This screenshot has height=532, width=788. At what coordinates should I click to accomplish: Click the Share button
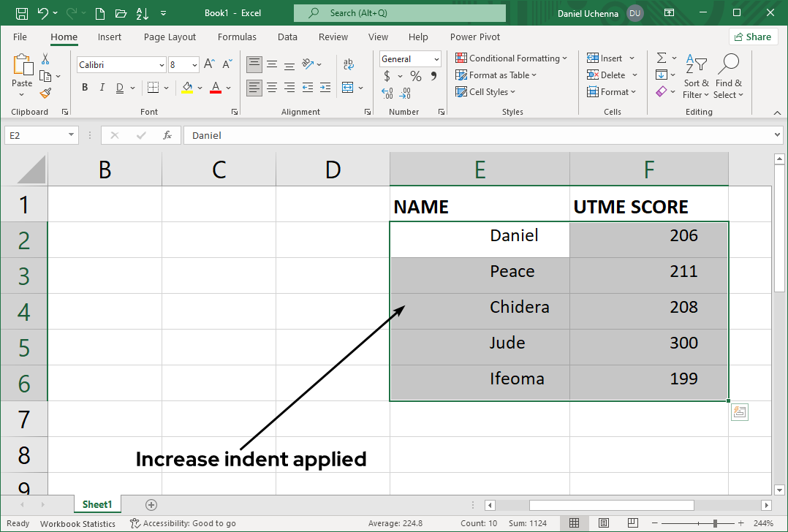[752, 36]
